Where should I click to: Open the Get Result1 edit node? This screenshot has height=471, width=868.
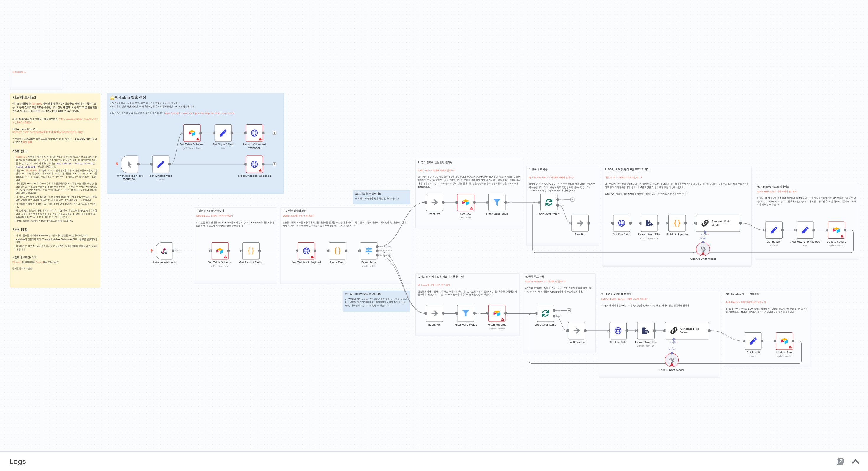(774, 230)
